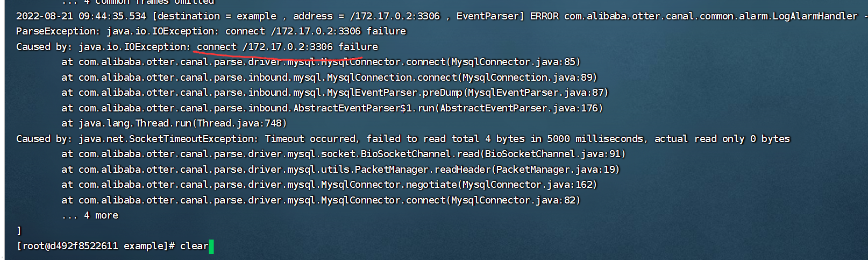This screenshot has height=260, width=868.
Task: Click the MysqlConnector.java:162 negotiate frame reference
Action: (529, 185)
